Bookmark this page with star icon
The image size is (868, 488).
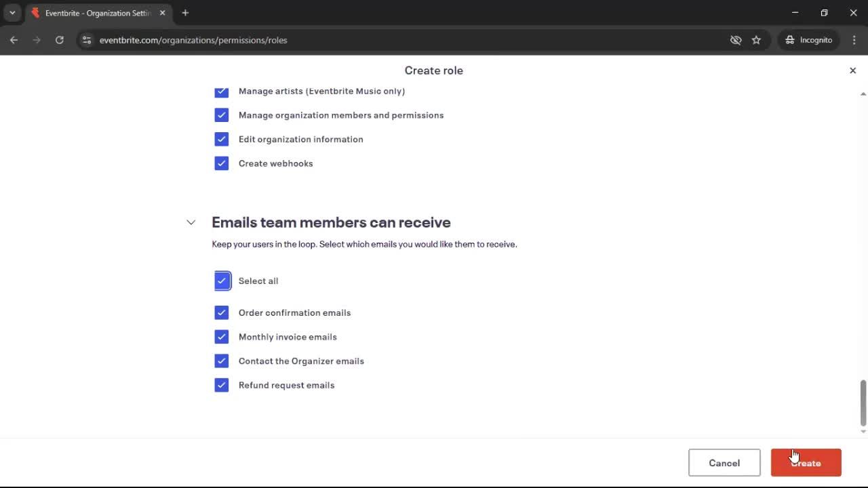coord(756,40)
